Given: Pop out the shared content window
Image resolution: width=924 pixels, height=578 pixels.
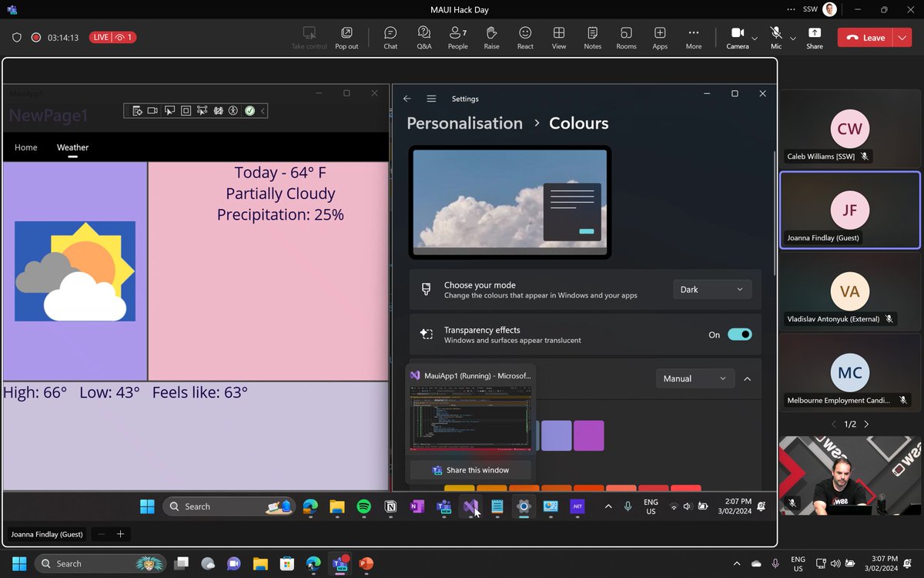Looking at the screenshot, I should (346, 37).
